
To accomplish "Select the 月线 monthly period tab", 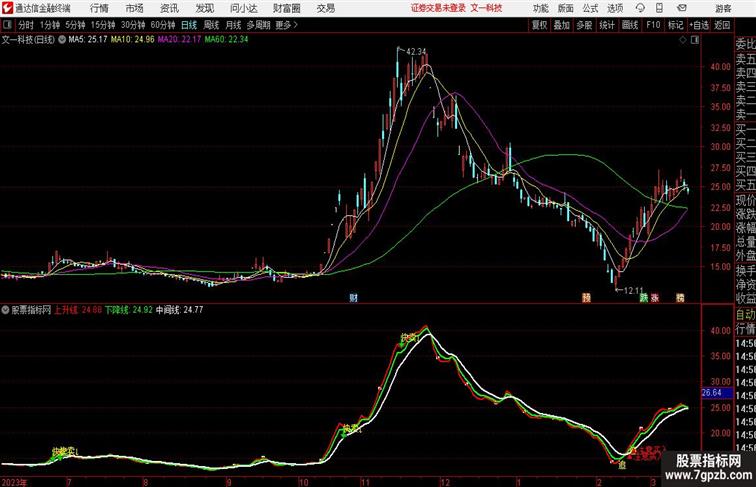I will (233, 25).
